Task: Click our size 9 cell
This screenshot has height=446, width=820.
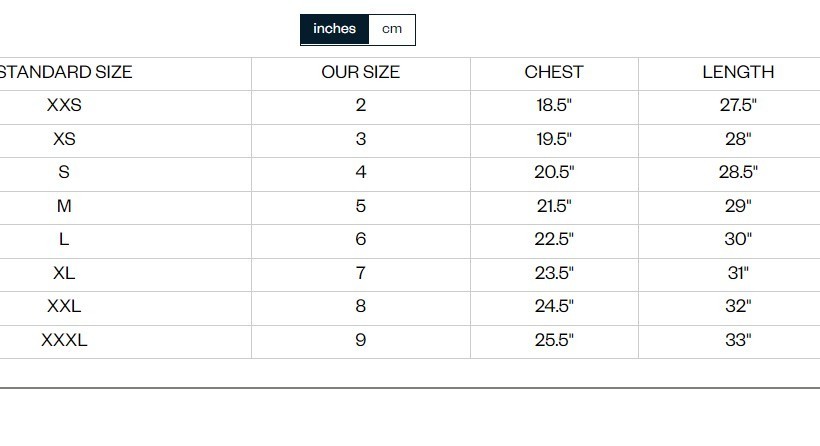Action: tap(360, 340)
